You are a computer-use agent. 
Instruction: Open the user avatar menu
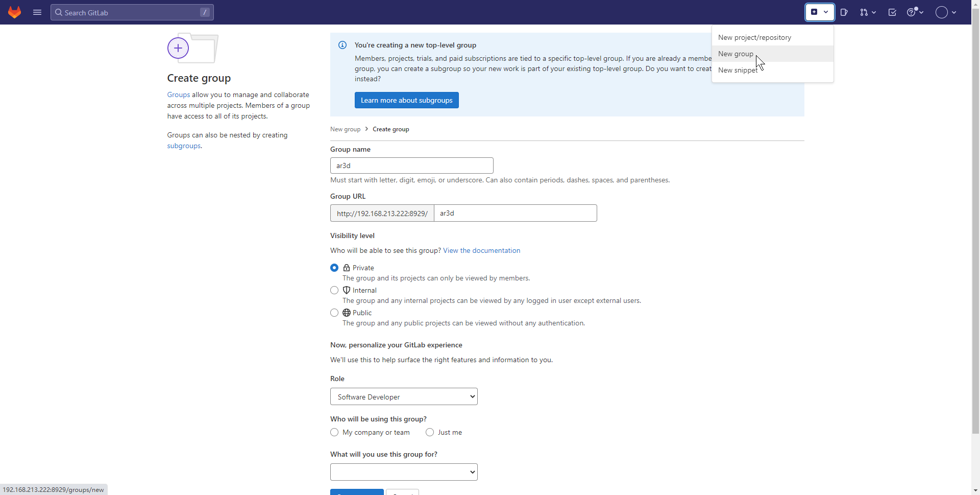(945, 12)
